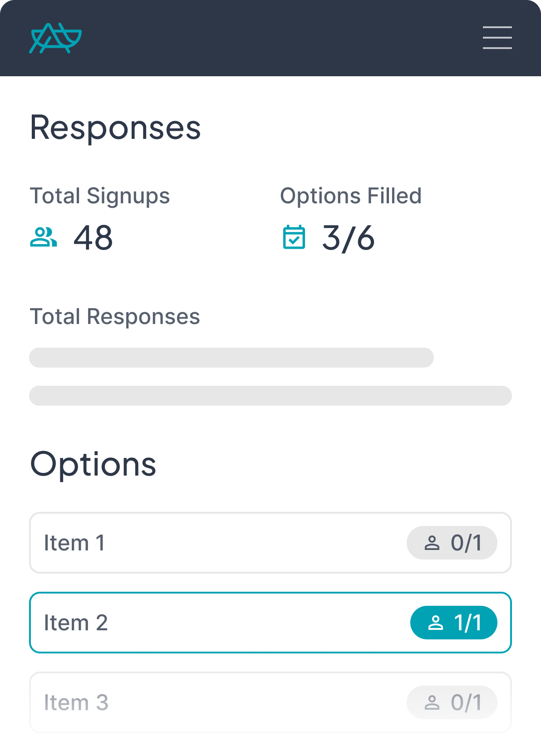Click the 48 signups count
541x756 pixels.
tap(93, 238)
